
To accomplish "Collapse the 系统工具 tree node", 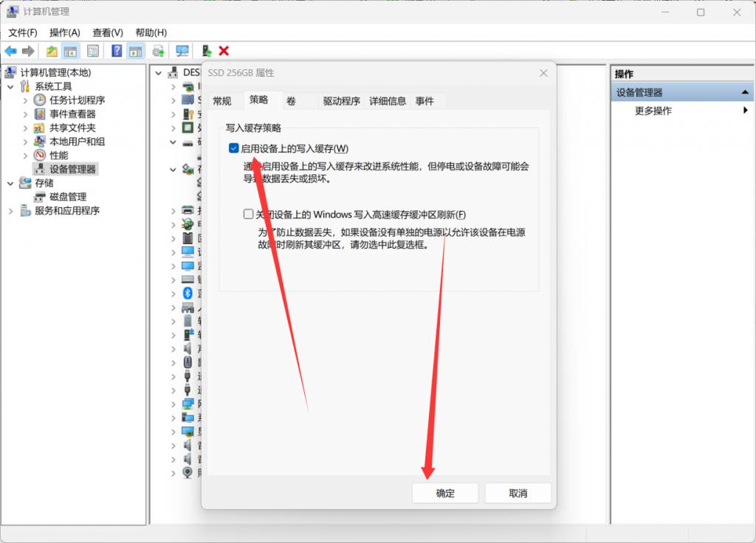I will [x=10, y=86].
